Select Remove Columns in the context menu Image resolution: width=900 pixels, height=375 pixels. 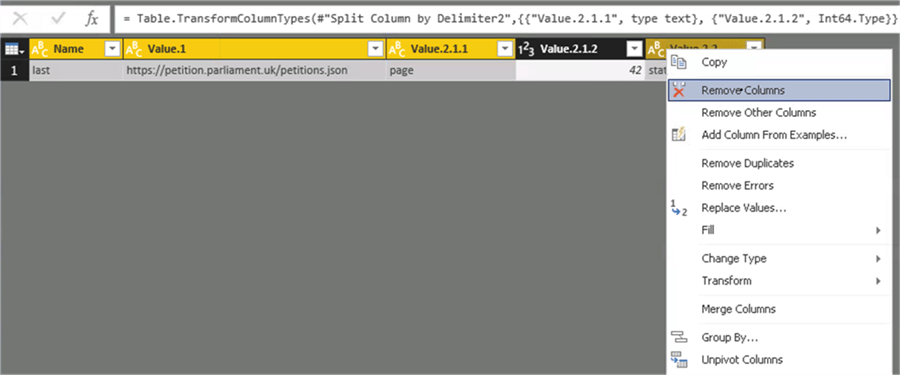(x=779, y=90)
